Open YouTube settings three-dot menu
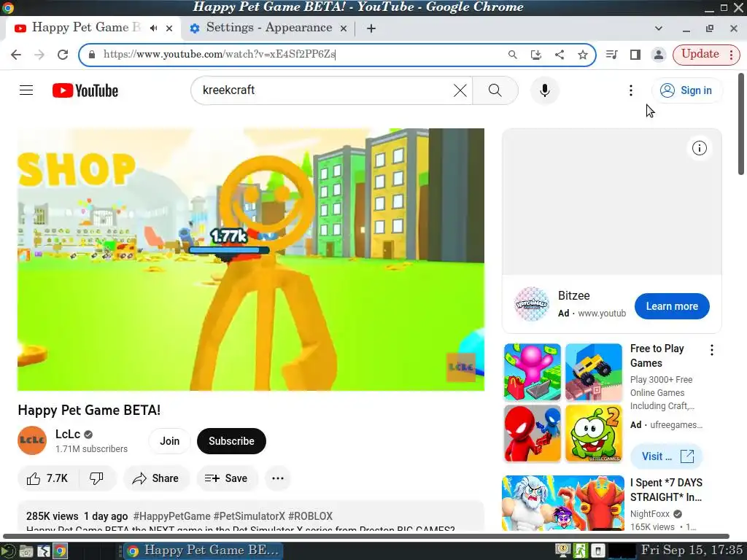The width and height of the screenshot is (747, 560). (x=631, y=90)
